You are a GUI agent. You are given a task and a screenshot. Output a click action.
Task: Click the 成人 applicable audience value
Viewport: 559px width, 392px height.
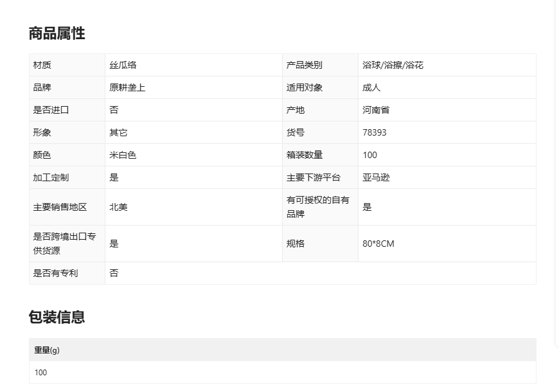pos(371,87)
